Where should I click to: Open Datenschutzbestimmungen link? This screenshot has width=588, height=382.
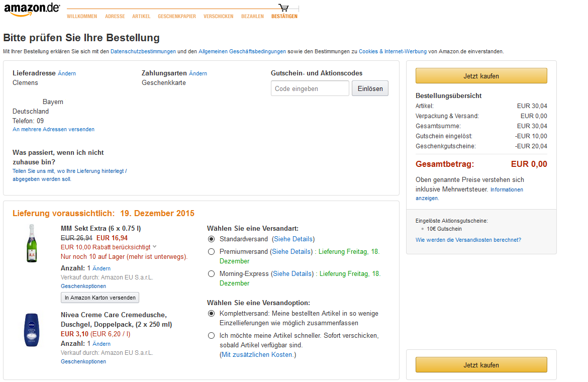(143, 51)
